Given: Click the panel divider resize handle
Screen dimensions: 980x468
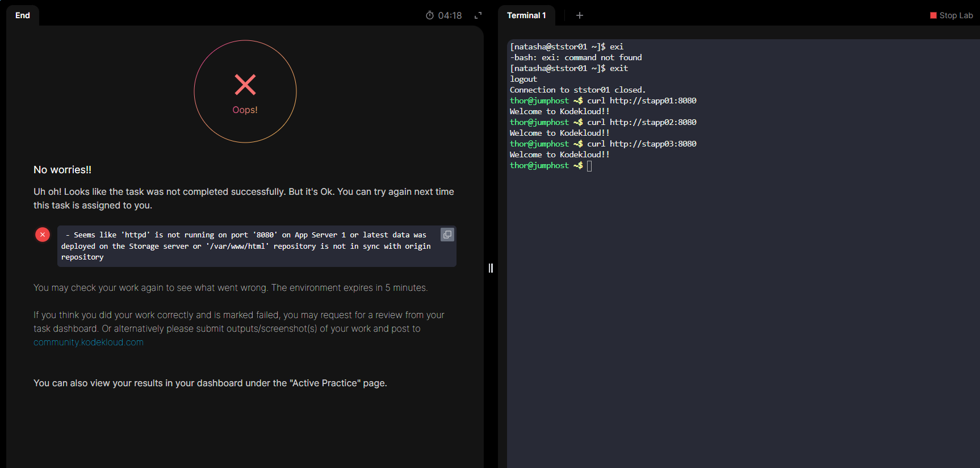Looking at the screenshot, I should (x=491, y=268).
